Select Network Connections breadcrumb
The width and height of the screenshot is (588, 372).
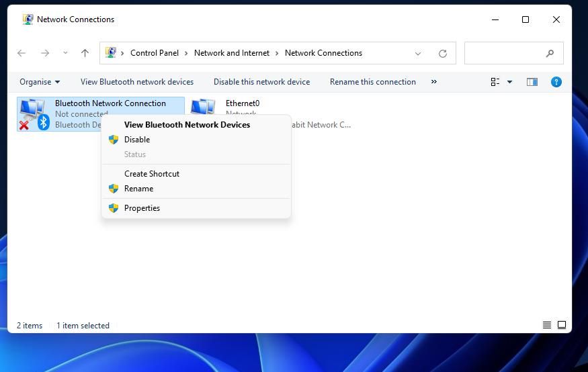(323, 53)
